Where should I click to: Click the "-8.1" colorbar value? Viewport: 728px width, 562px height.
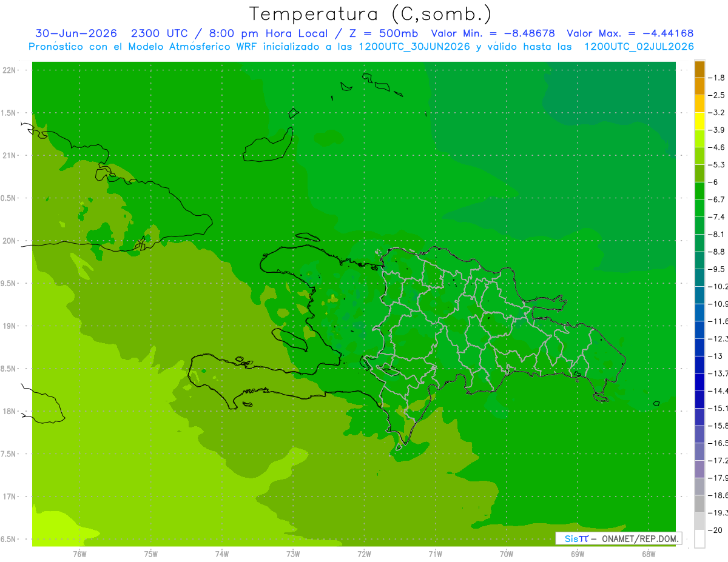click(x=717, y=234)
